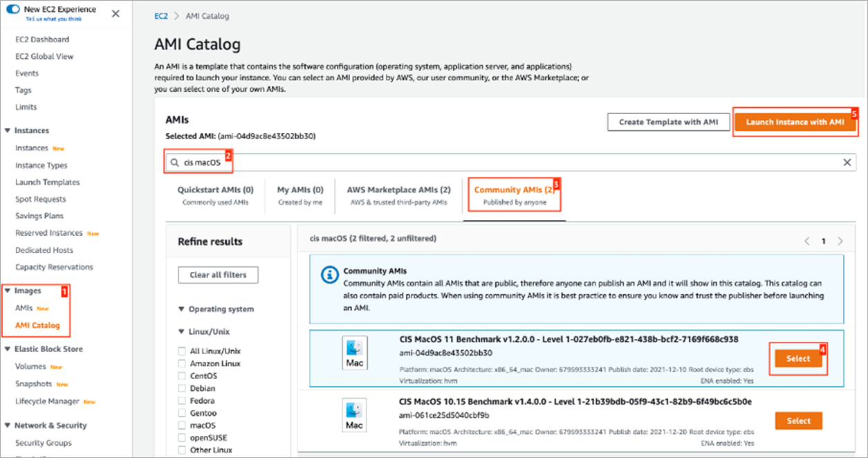The width and height of the screenshot is (868, 458).
Task: Go to the previous results page arrow
Action: click(x=806, y=241)
